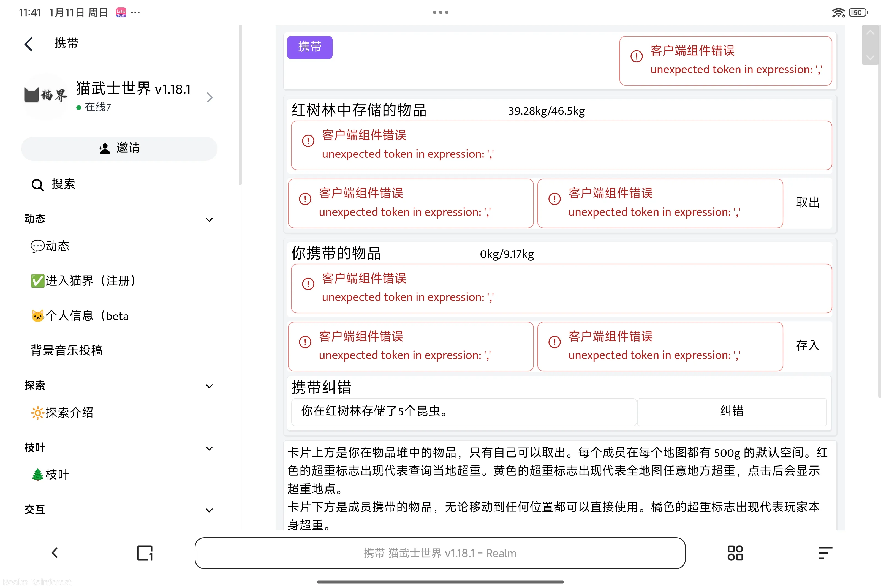
Task: Tap the browser back navigation arrow
Action: pos(55,553)
